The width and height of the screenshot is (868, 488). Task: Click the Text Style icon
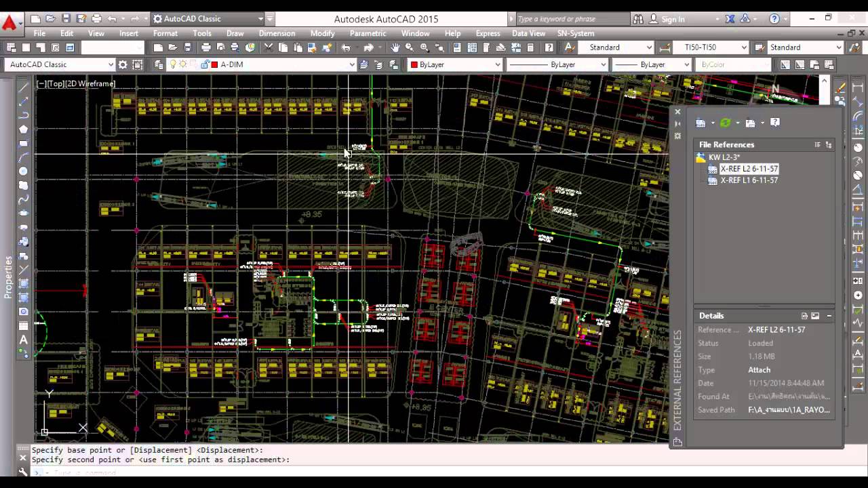pos(570,47)
